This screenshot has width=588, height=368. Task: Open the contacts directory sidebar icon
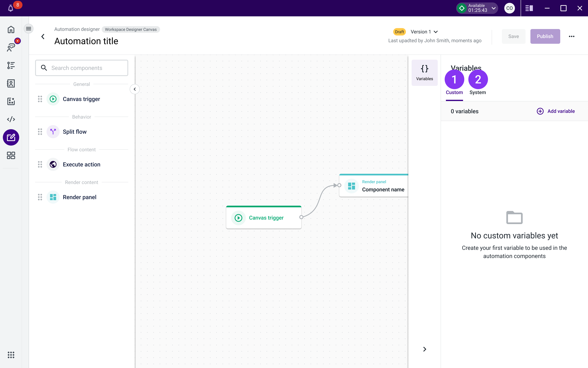tap(11, 83)
